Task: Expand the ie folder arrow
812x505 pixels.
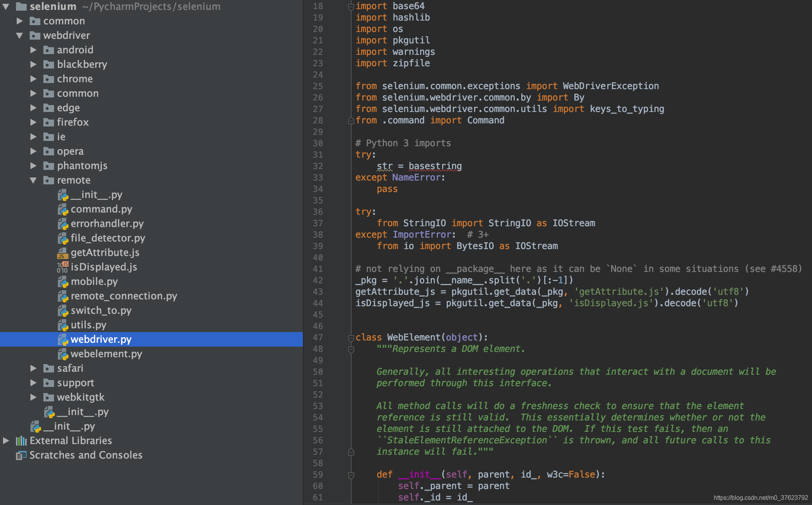Action: point(33,137)
